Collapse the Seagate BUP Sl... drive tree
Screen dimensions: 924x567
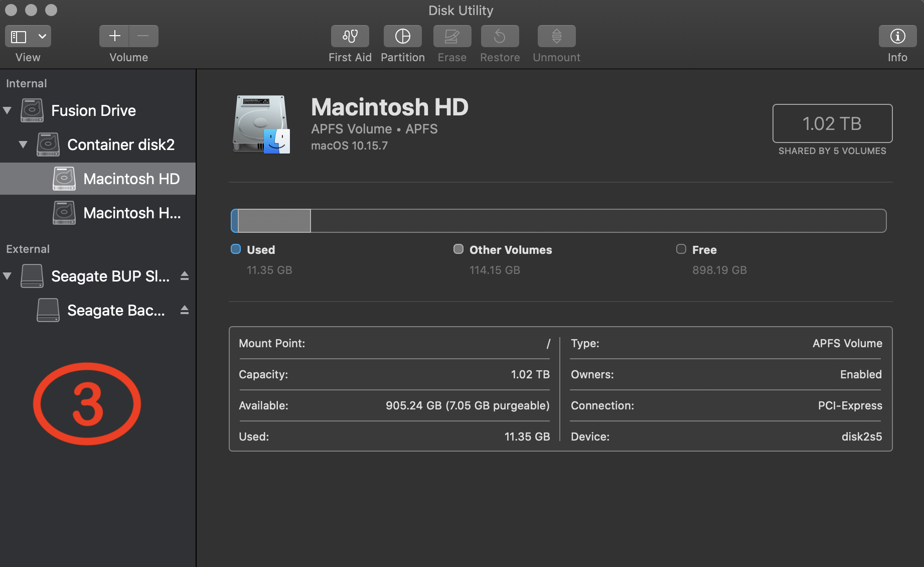pos(8,276)
